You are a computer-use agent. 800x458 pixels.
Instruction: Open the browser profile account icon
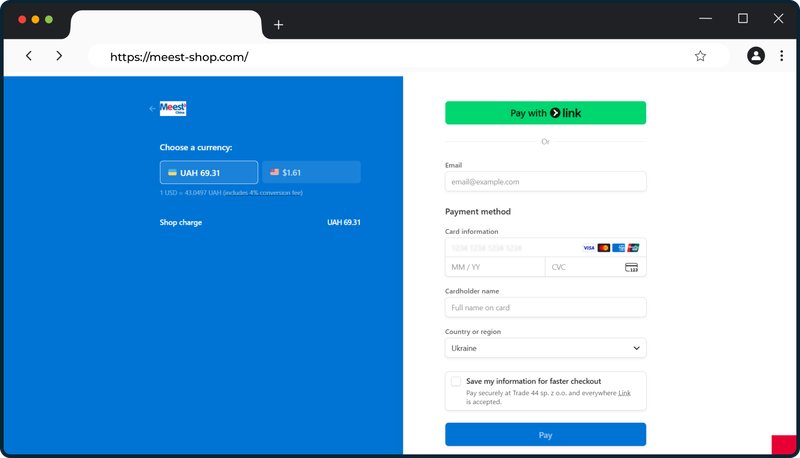pyautogui.click(x=755, y=56)
